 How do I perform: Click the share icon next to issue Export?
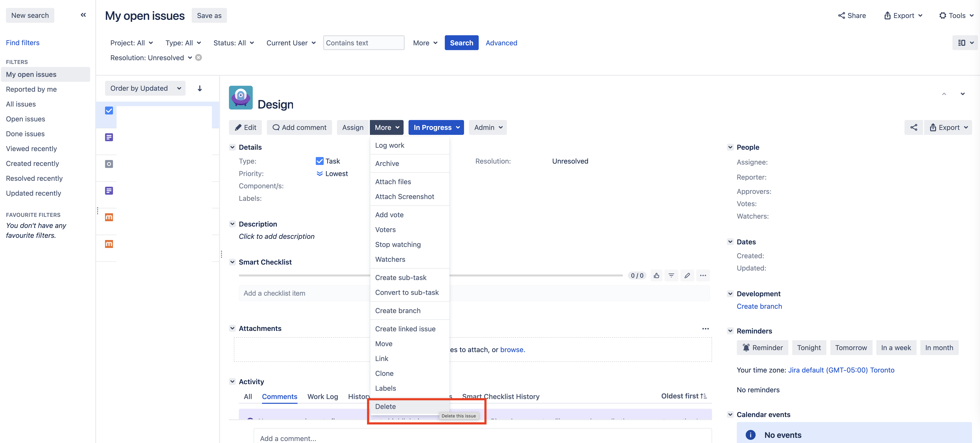[x=914, y=127]
